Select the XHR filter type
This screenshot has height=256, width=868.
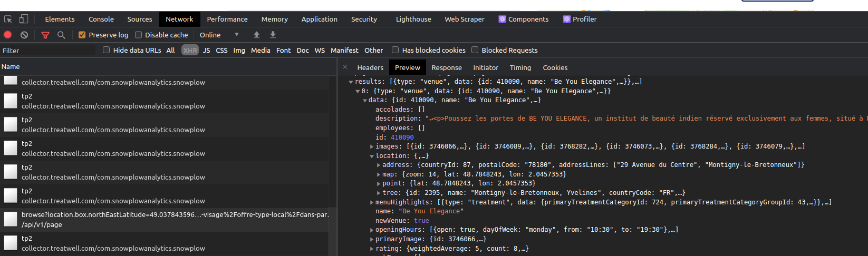[190, 51]
